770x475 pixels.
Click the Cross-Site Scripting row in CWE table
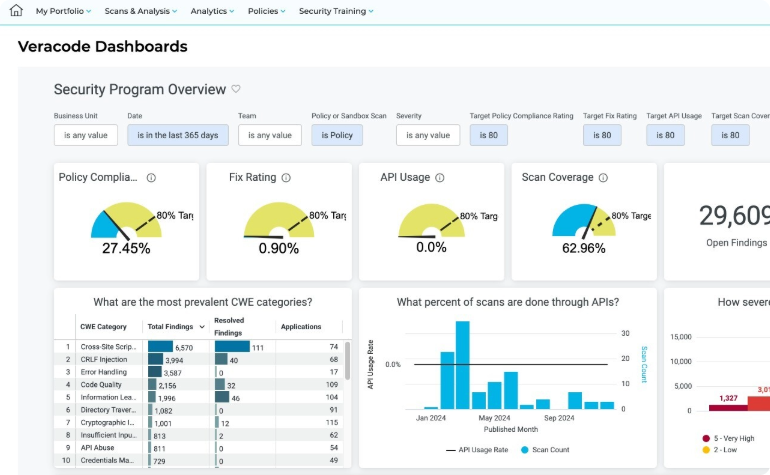pos(103,347)
